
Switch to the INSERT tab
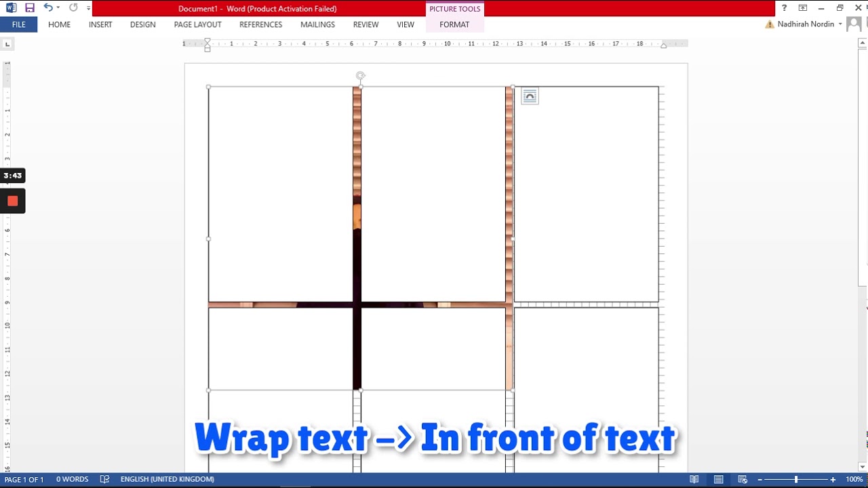click(100, 24)
